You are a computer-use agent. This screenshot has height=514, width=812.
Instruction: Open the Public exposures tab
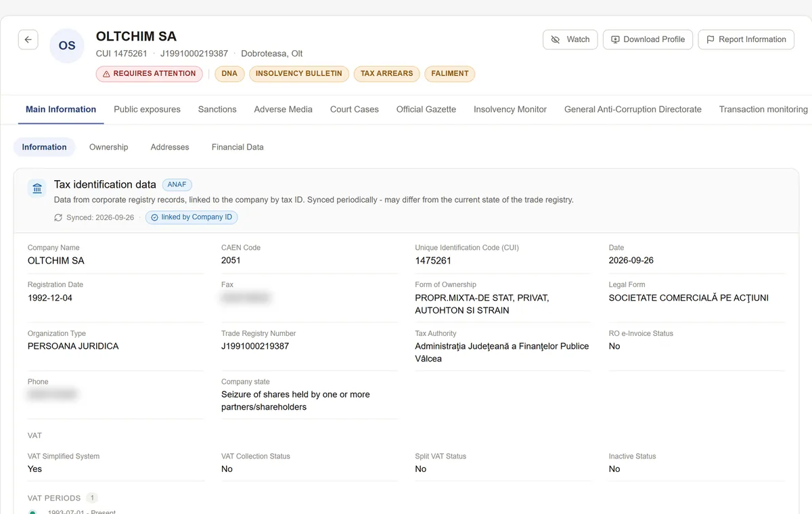coord(147,109)
